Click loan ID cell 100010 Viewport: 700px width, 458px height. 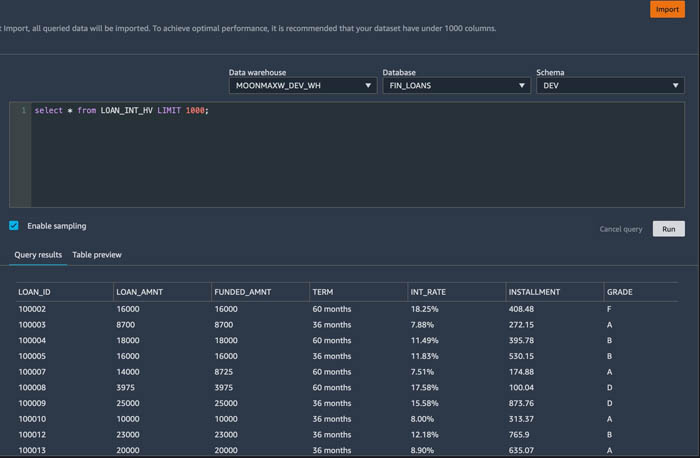coord(32,419)
